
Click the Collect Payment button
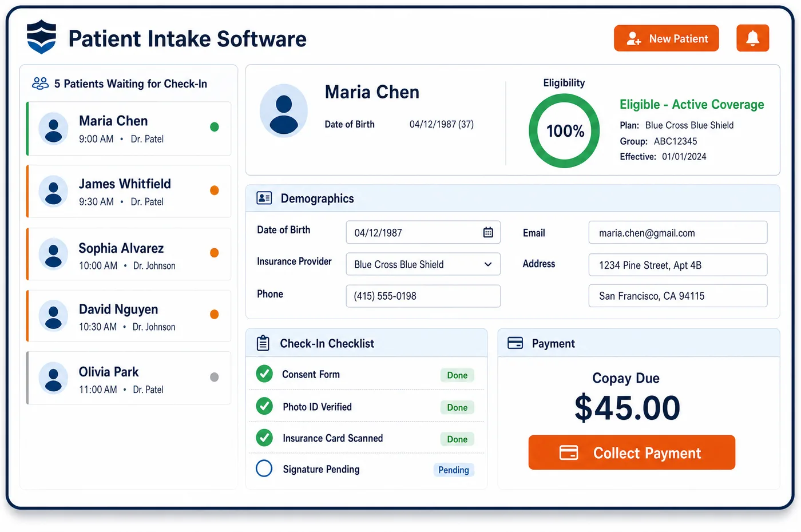pos(632,452)
